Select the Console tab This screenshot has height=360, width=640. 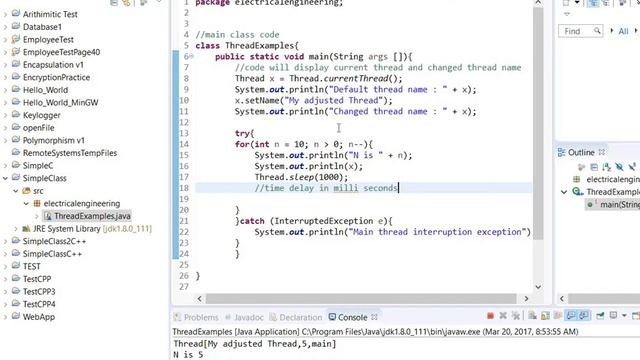349,317
